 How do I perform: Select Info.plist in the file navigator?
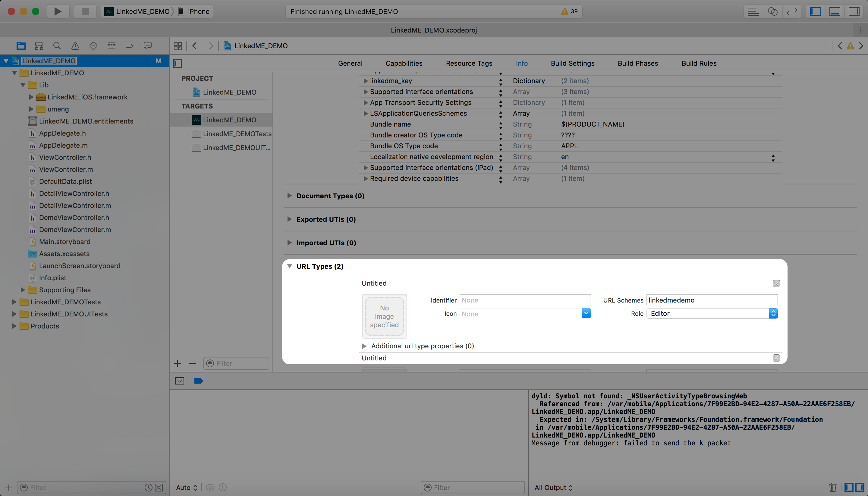pyautogui.click(x=52, y=278)
